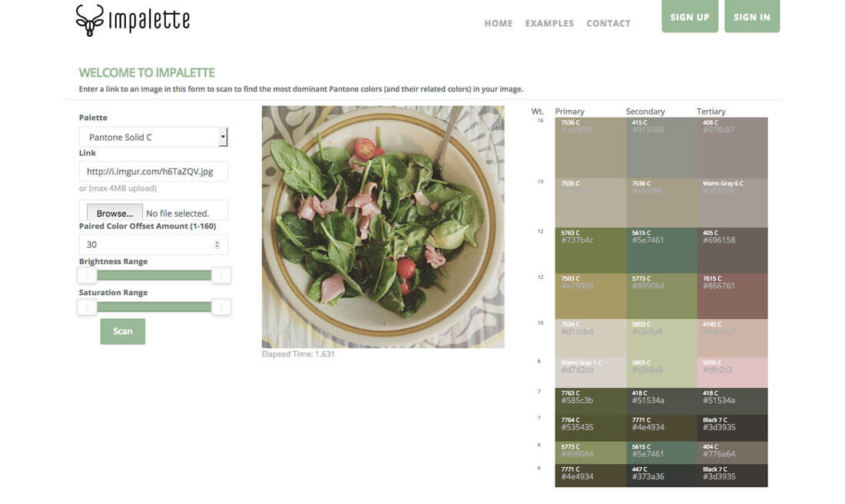Focus the image Link URL field

pyautogui.click(x=154, y=171)
